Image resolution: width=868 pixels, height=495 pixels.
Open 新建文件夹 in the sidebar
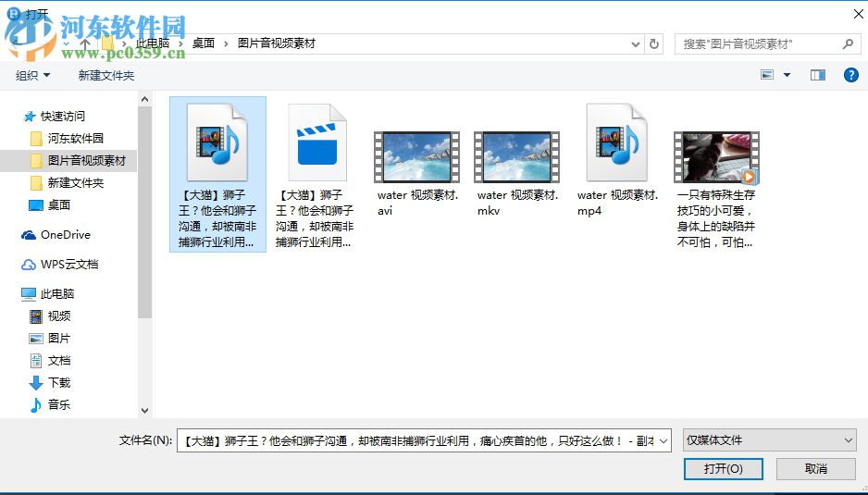[75, 182]
